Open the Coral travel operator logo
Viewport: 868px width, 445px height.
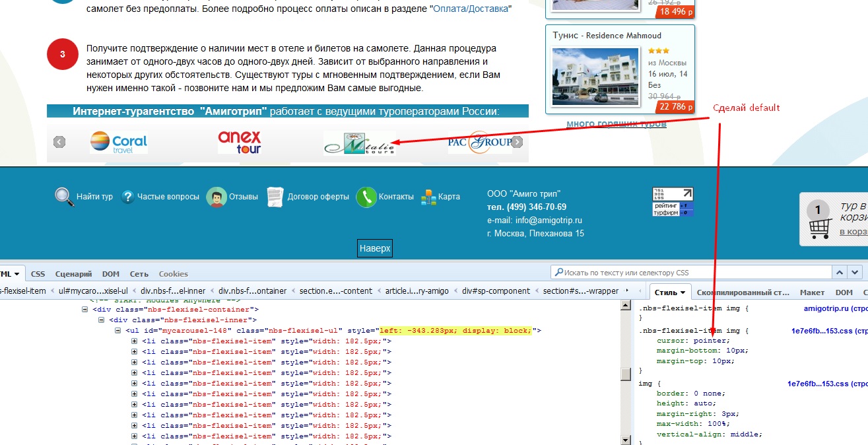click(x=119, y=142)
